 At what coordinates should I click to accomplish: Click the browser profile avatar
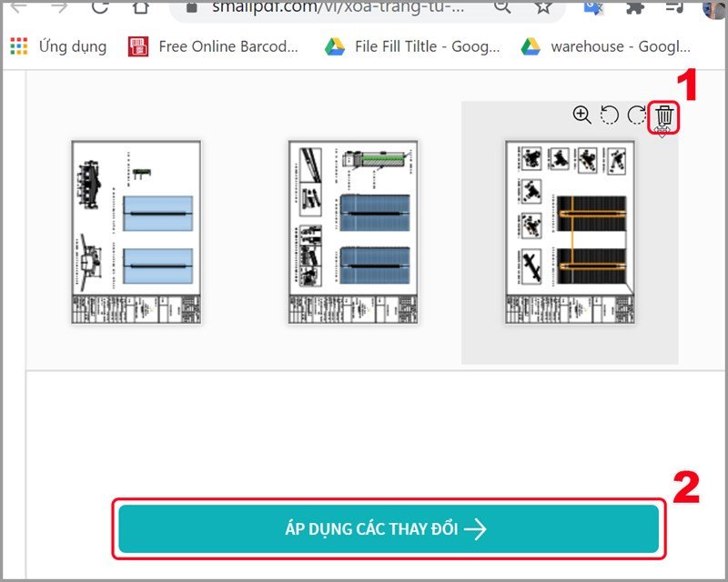coord(713,9)
